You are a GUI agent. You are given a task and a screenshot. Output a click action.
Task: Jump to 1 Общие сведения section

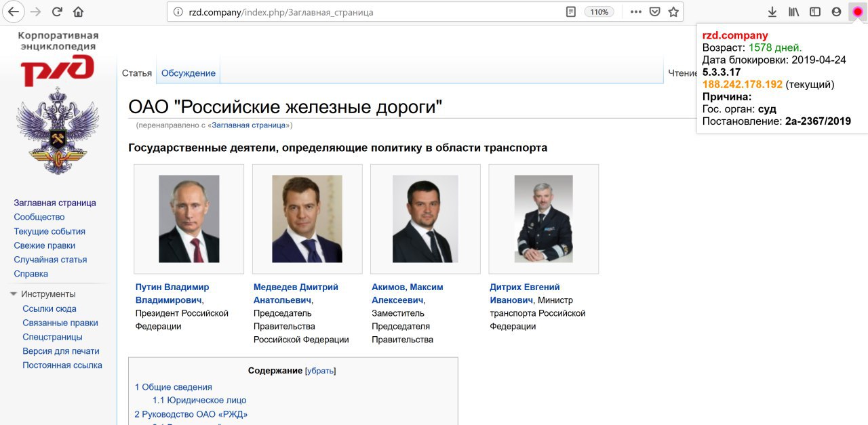pyautogui.click(x=174, y=387)
